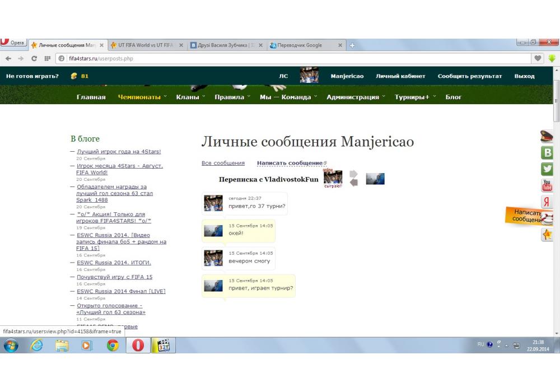Image resolution: width=560 pixels, height=392 pixels.
Task: Expand the Кланы navigation dropdown
Action: pos(190,97)
